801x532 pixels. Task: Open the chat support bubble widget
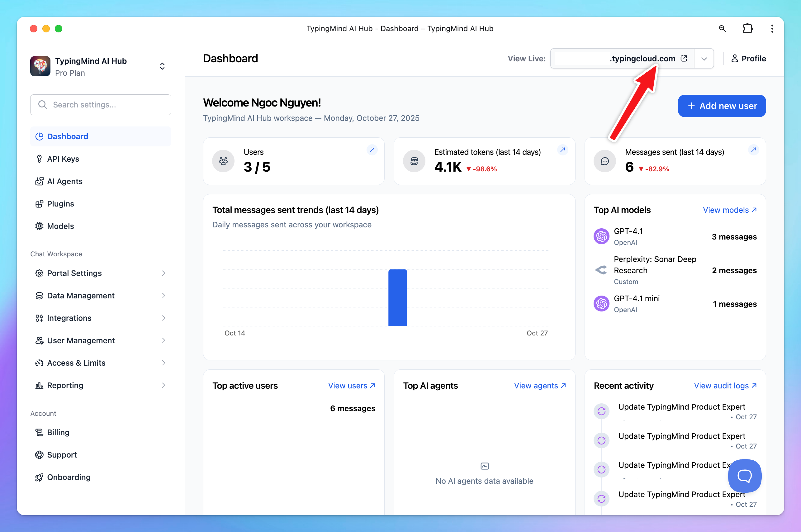tap(744, 476)
